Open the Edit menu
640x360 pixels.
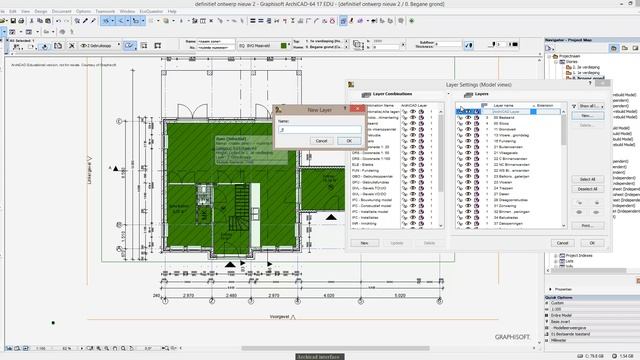13,11
